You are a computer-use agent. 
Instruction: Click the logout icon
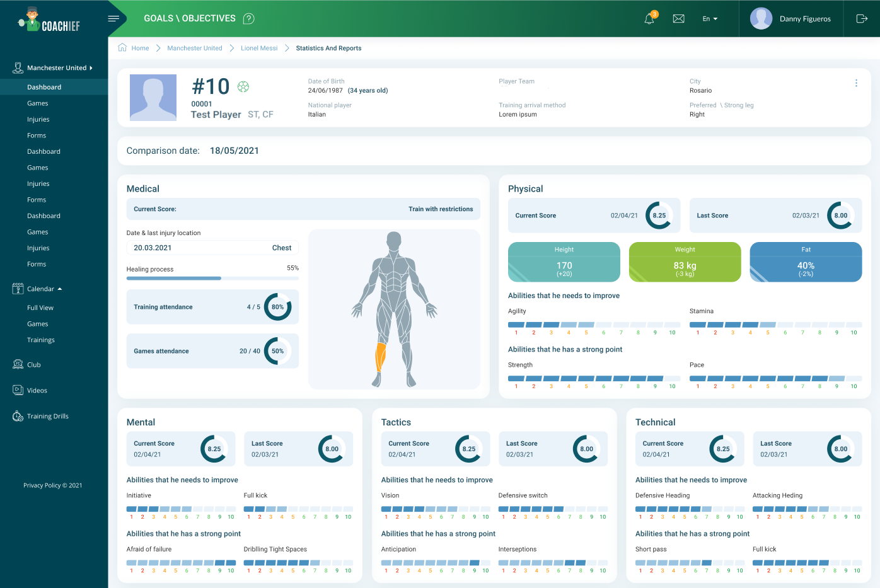coord(862,19)
